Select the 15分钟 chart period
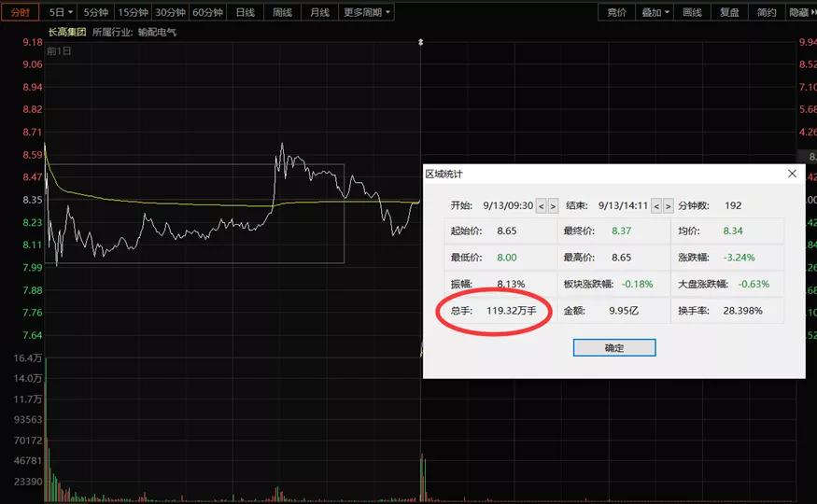The height and width of the screenshot is (504, 817). (133, 12)
